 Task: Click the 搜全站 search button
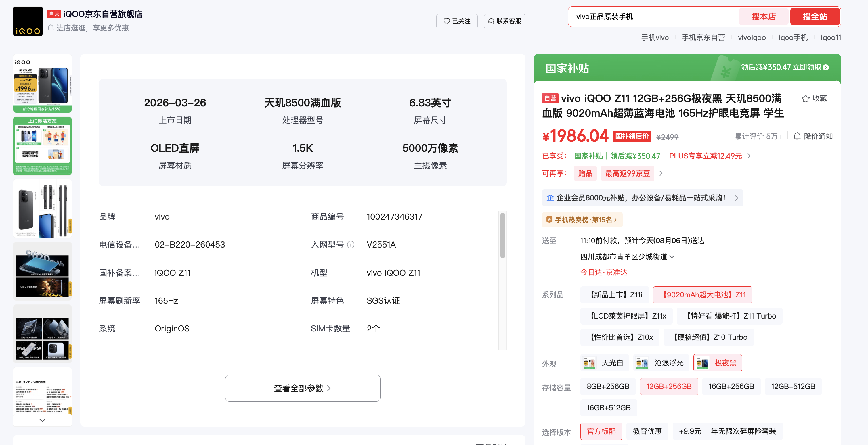click(x=815, y=16)
